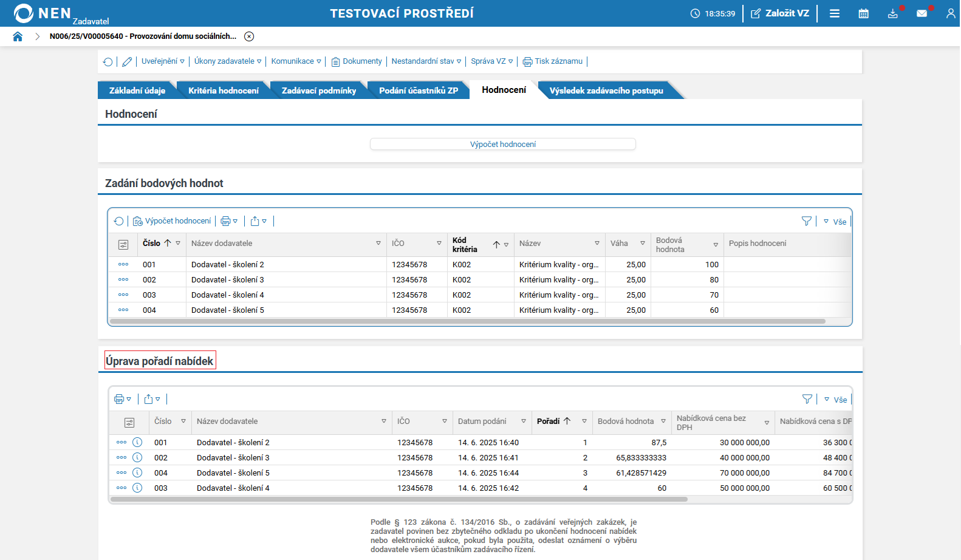Open the hamburger menu in header

(835, 13)
